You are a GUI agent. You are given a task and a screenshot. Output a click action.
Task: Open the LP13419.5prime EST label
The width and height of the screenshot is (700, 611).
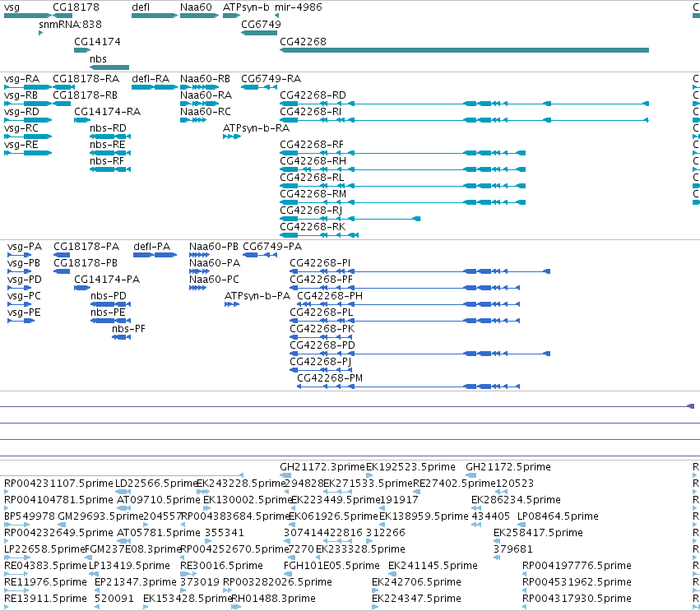pos(129,566)
